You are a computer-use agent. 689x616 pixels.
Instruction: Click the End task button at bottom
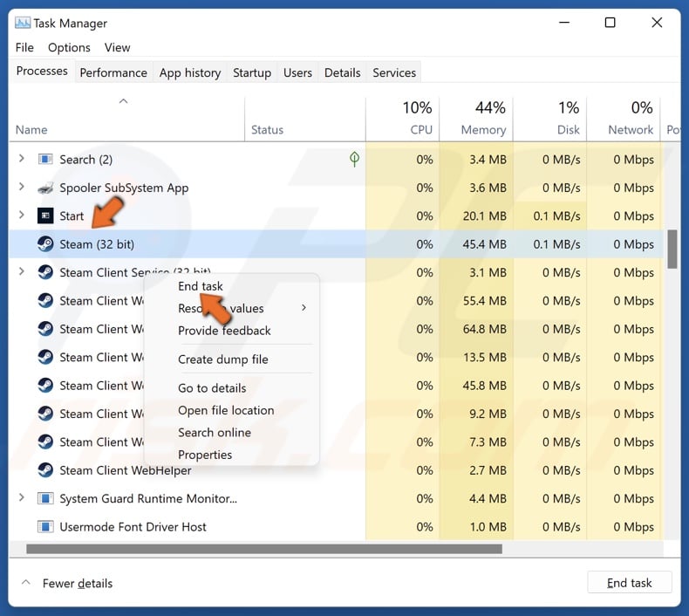click(629, 583)
